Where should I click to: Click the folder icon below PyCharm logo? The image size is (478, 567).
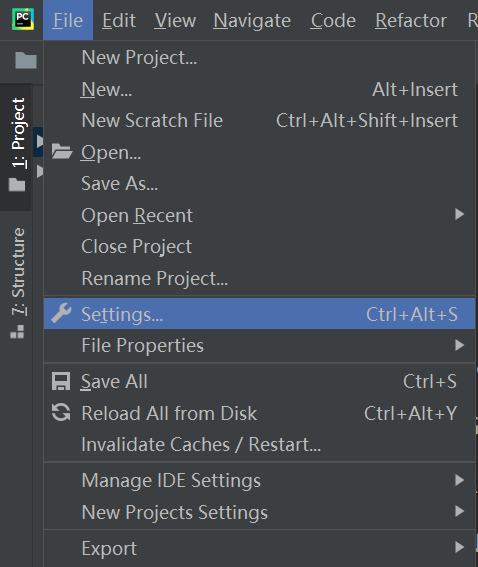26,60
